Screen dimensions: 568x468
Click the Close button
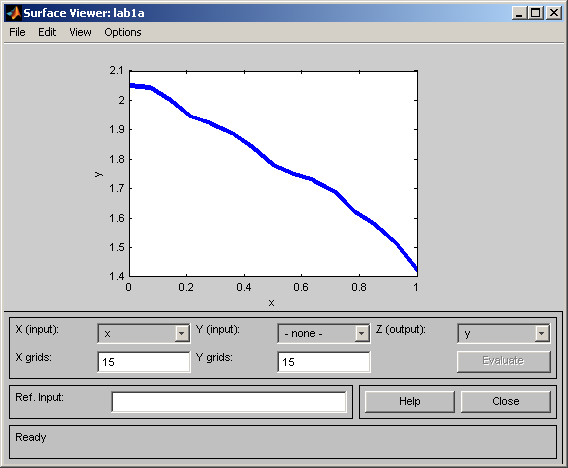[506, 401]
